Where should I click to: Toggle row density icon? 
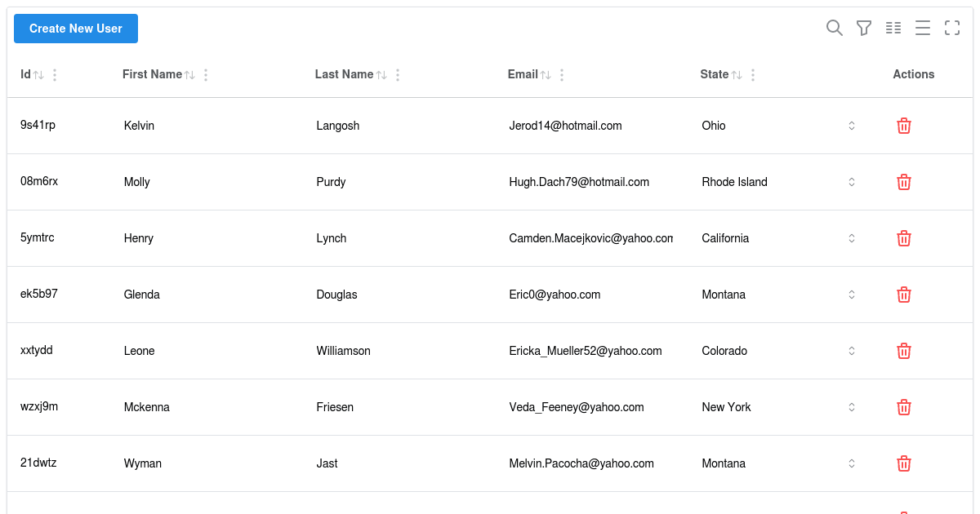pyautogui.click(x=923, y=29)
